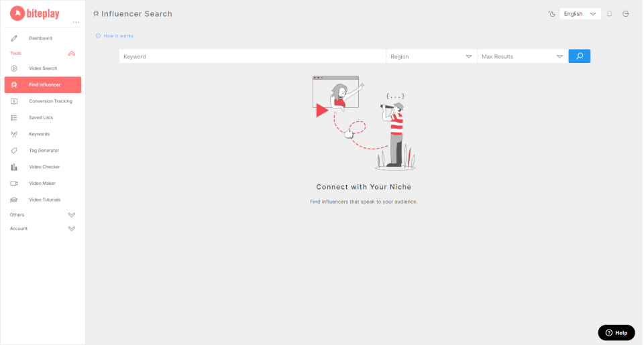Open the English language dropdown

[x=580, y=14]
